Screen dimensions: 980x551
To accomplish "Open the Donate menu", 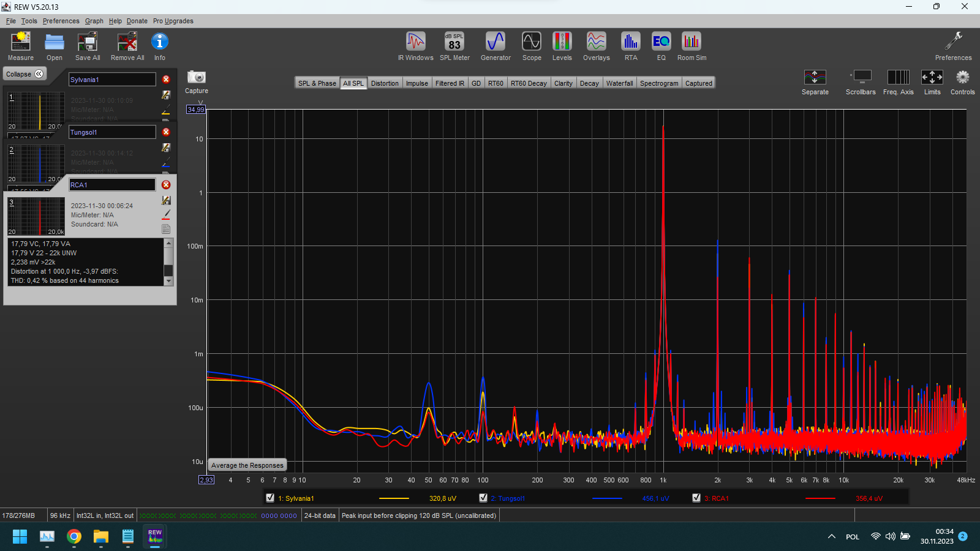I will (137, 21).
